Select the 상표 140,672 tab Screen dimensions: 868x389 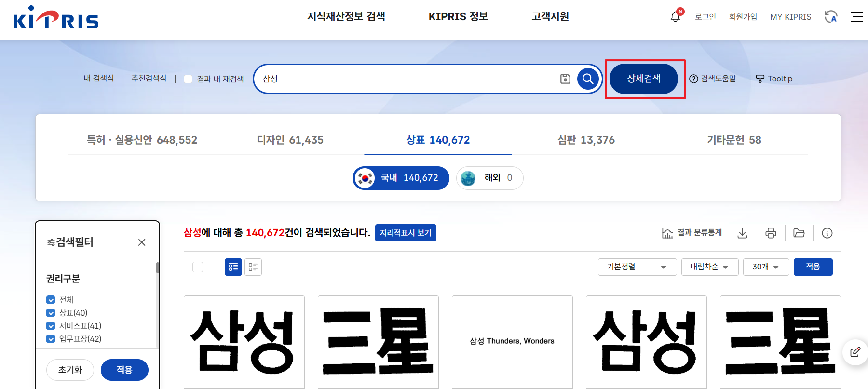[438, 140]
